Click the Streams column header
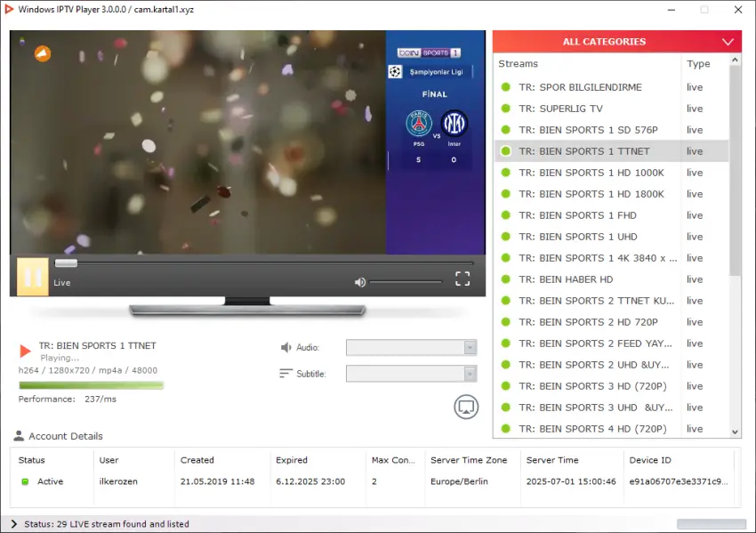The height and width of the screenshot is (533, 756). click(518, 64)
